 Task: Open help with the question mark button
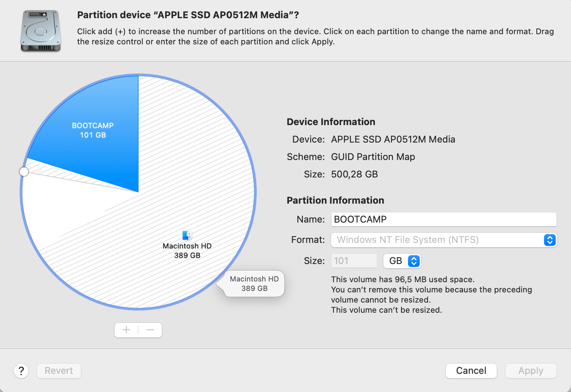21,371
